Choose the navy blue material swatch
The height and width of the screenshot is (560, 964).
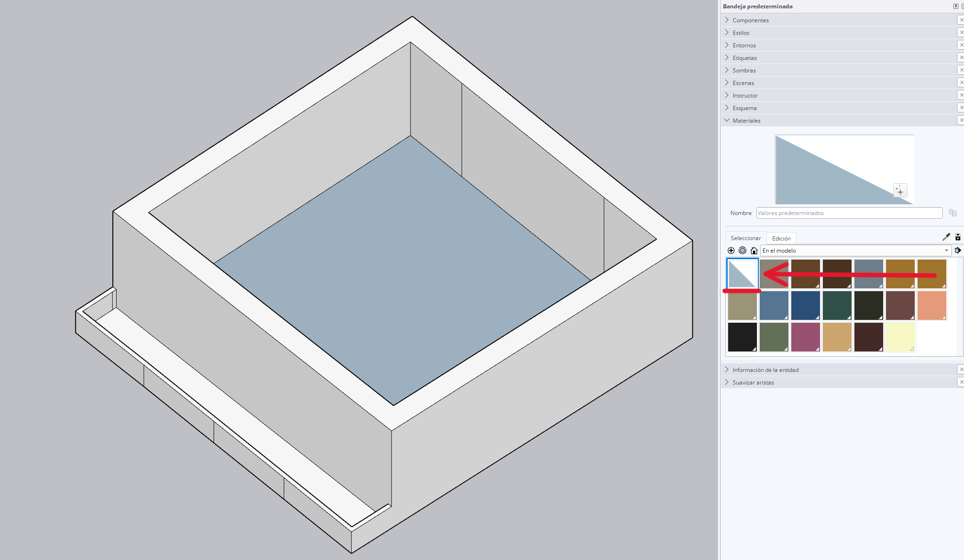(805, 306)
